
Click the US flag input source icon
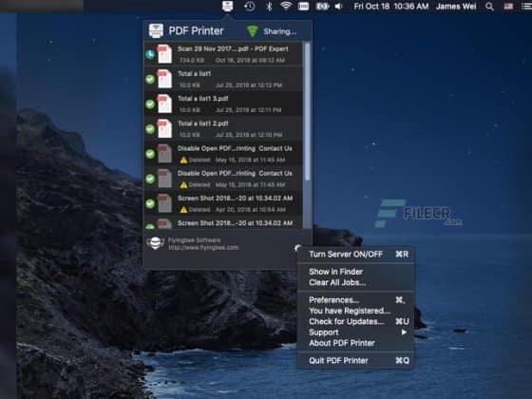pos(508,6)
